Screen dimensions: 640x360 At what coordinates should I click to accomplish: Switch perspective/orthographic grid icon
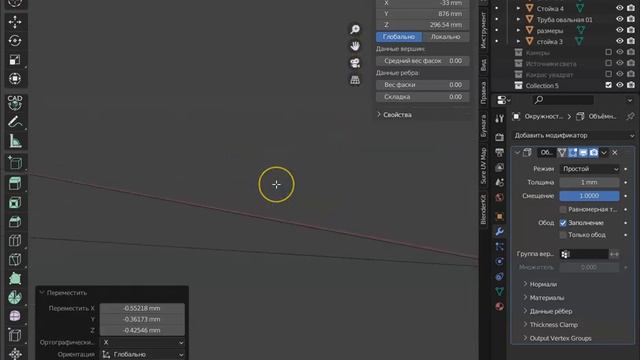pos(355,80)
